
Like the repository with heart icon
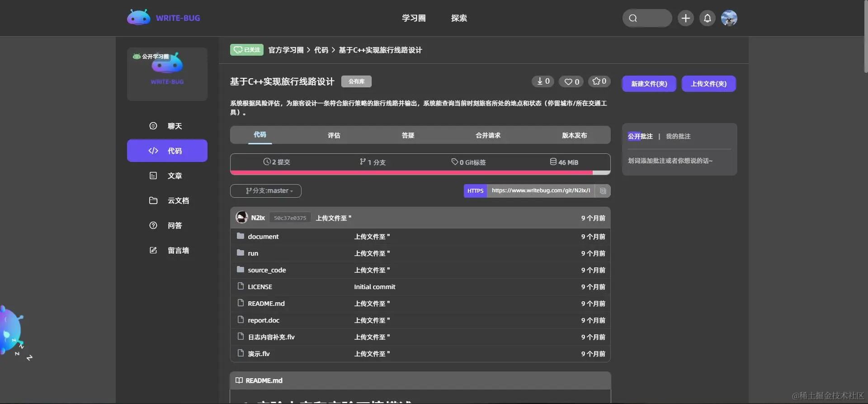tap(571, 81)
